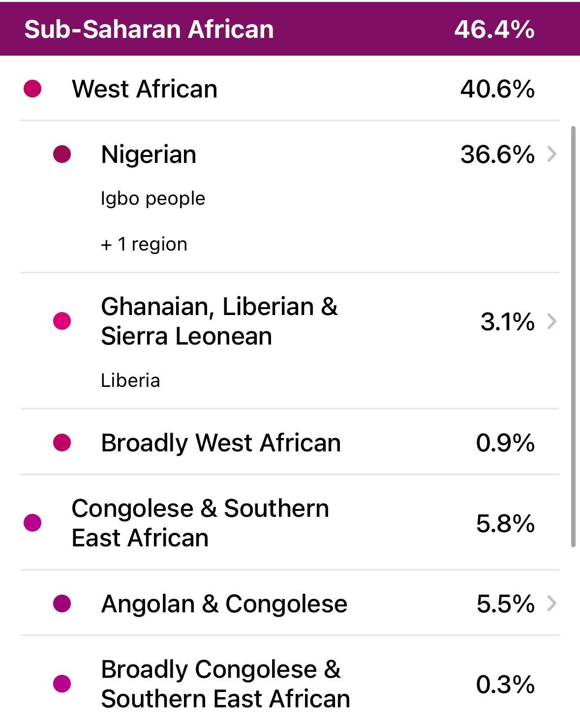Tap the Liberia subregion label
The height and width of the screenshot is (728, 580).
point(130,380)
